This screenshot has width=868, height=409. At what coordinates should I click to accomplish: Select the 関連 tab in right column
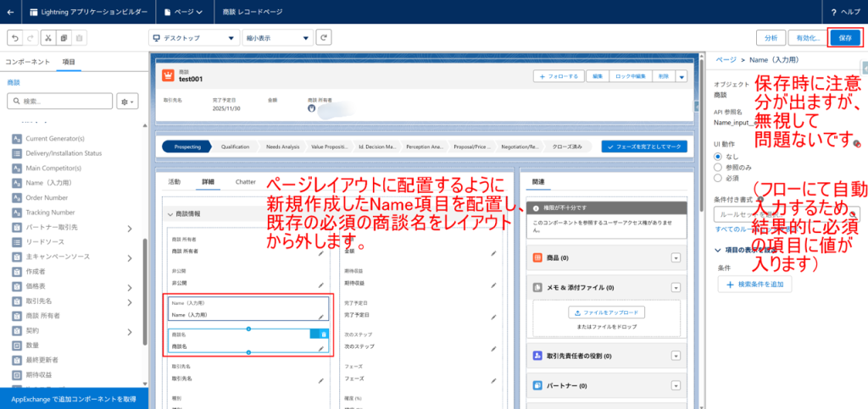click(538, 181)
